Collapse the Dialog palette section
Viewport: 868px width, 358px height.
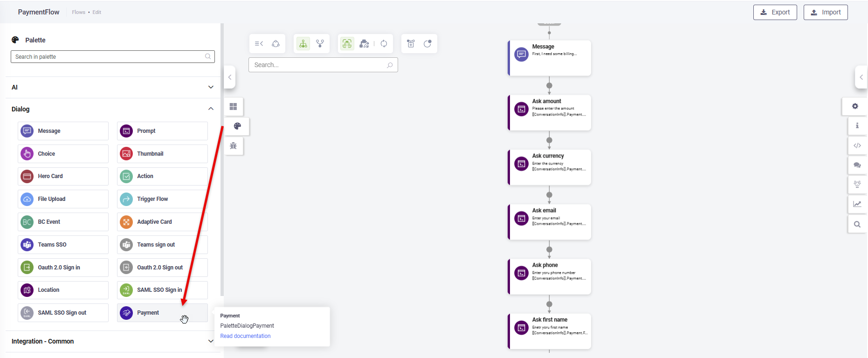(211, 109)
